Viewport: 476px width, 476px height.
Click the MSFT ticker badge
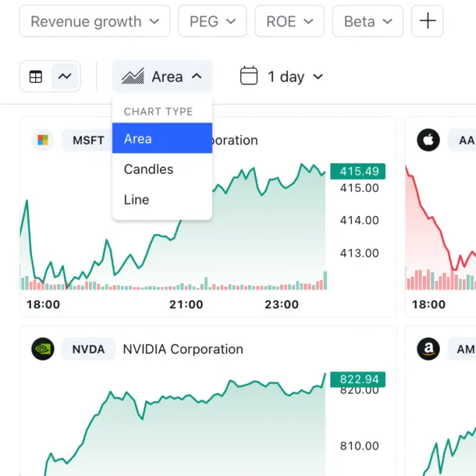[x=88, y=140]
